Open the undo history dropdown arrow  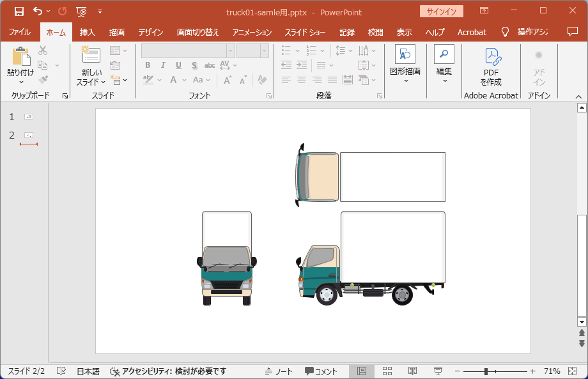(x=49, y=12)
